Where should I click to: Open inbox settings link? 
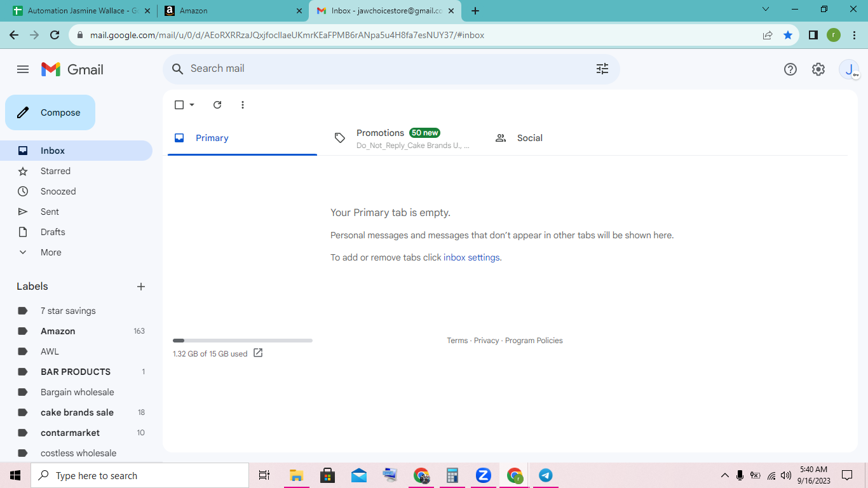(x=472, y=257)
